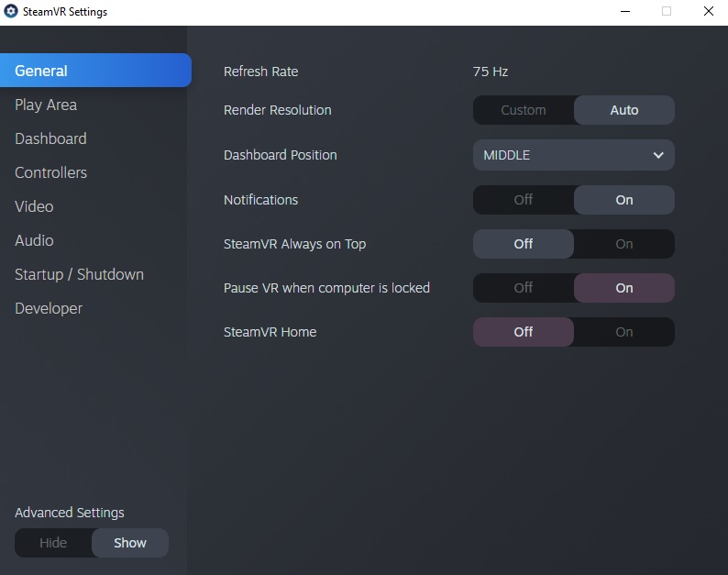
Task: Open the Dashboard settings tab
Action: point(50,138)
